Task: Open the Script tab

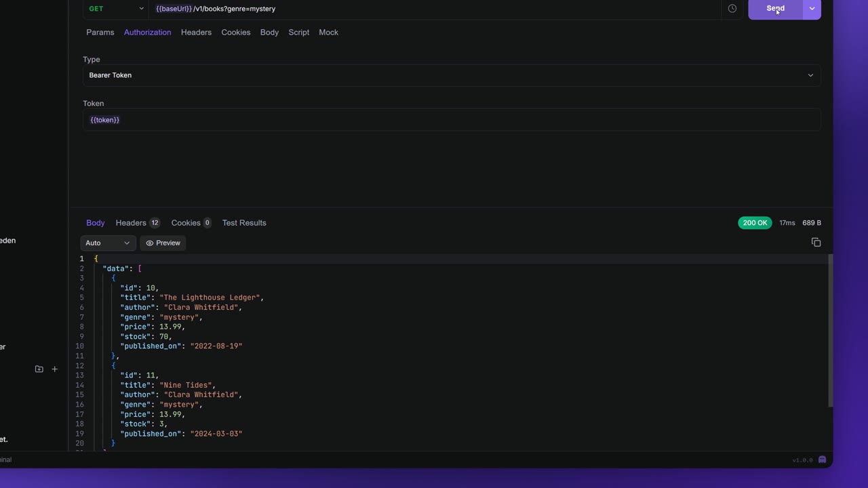Action: [x=299, y=33]
